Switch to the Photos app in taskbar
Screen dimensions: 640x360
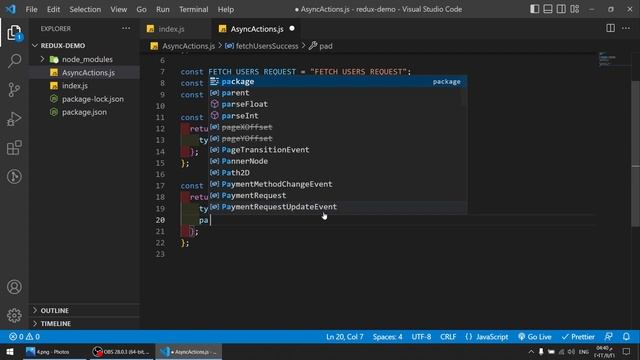(x=54, y=351)
